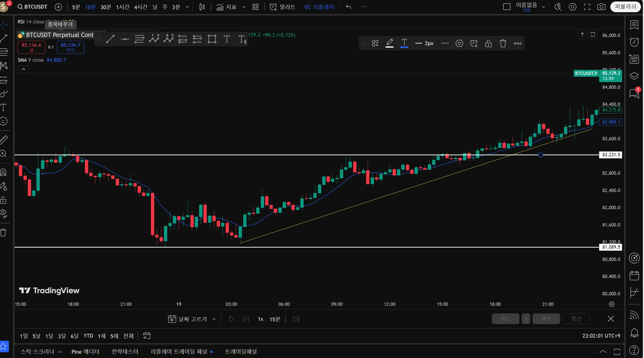Select the 전체 date range

coord(128,336)
